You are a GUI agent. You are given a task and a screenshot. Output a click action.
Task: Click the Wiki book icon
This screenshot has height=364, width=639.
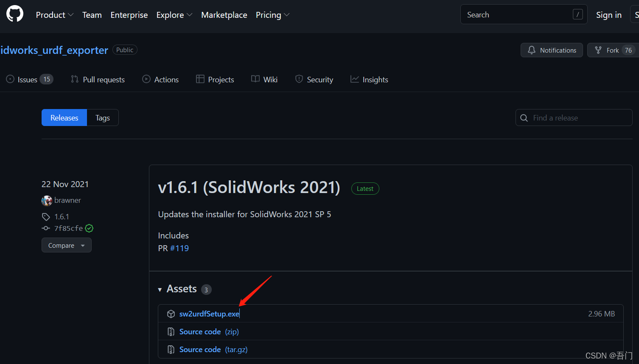click(x=255, y=79)
